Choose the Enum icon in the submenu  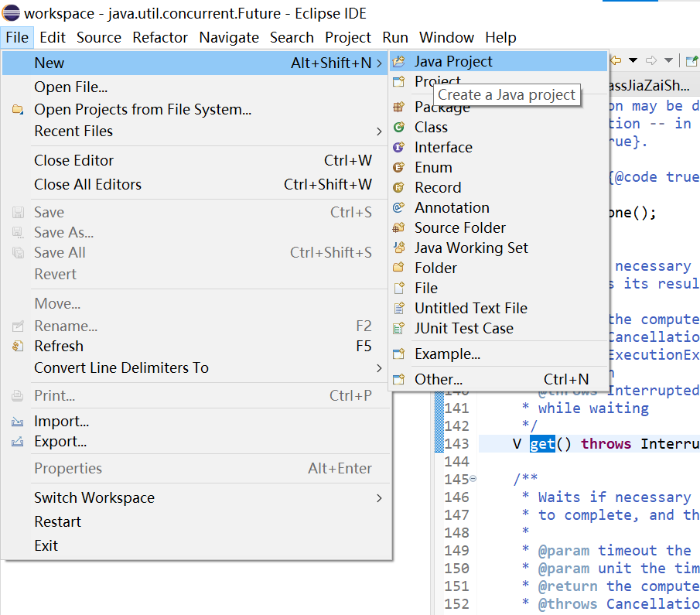pyautogui.click(x=398, y=168)
